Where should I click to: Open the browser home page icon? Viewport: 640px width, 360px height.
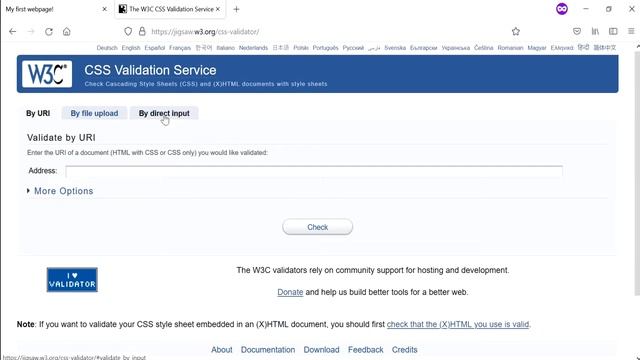(x=67, y=31)
